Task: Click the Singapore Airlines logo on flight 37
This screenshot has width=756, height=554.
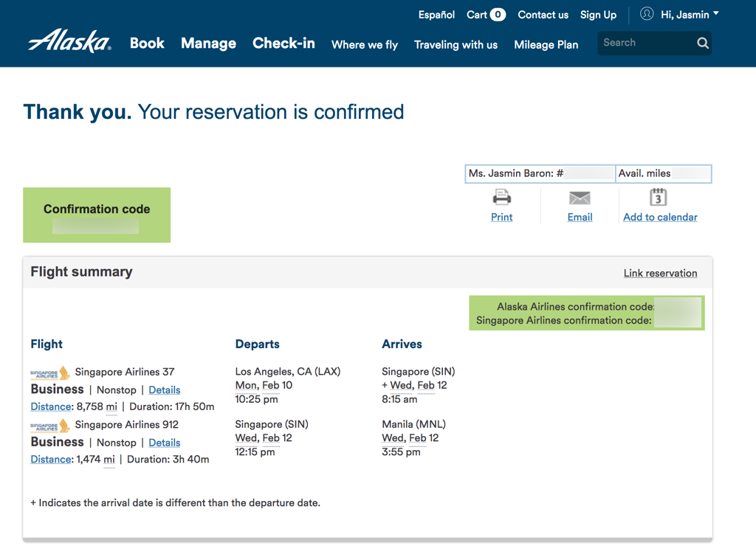Action: point(49,373)
